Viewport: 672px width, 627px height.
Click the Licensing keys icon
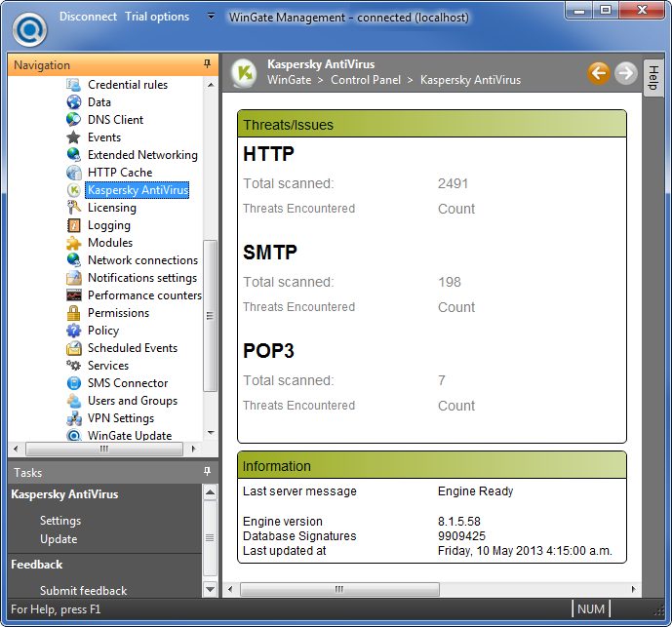(x=74, y=208)
